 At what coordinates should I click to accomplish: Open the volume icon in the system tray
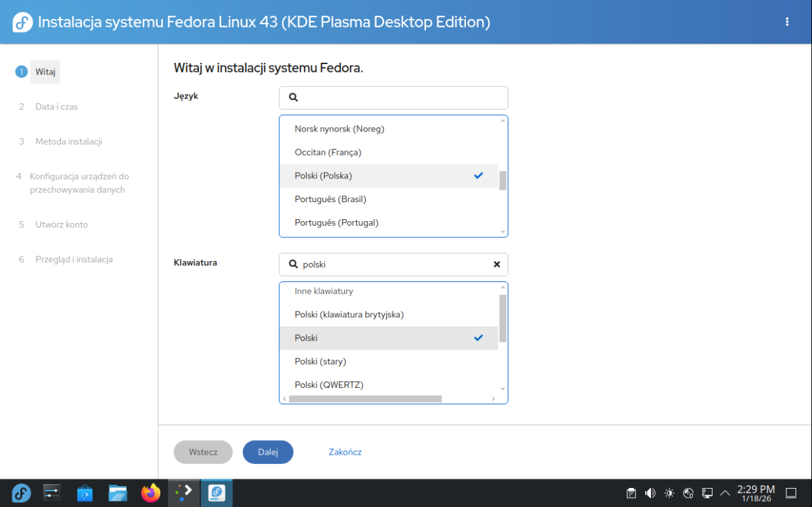click(650, 493)
